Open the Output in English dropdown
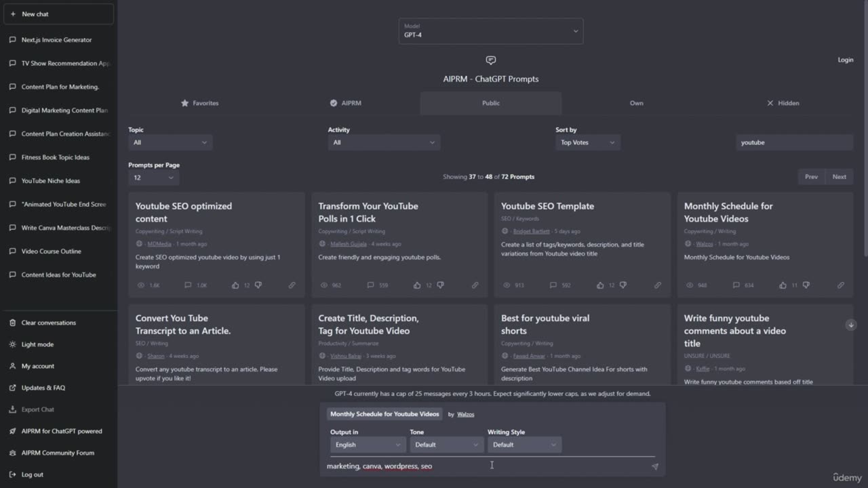 click(x=368, y=445)
